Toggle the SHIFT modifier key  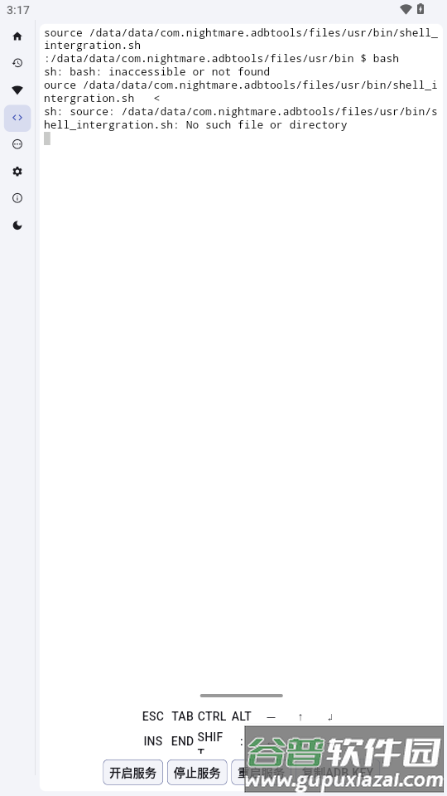[210, 742]
